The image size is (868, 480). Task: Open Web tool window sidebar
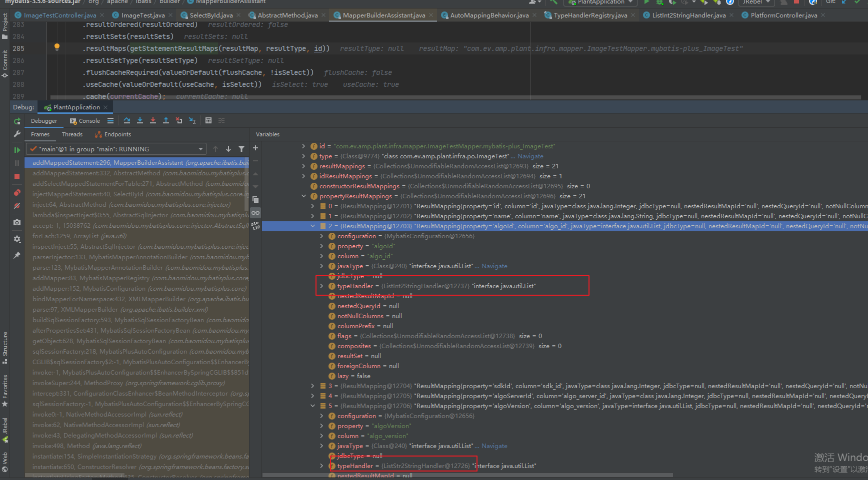[x=5, y=462]
